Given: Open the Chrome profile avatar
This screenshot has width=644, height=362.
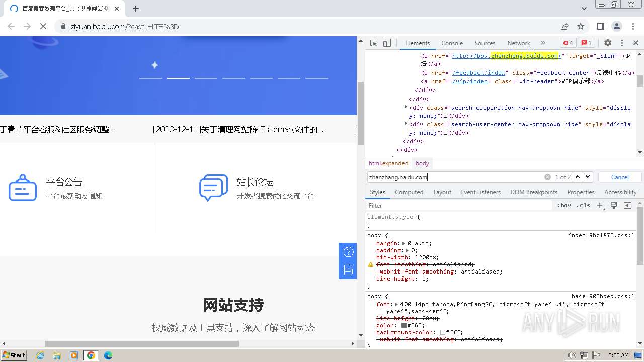Looking at the screenshot, I should [x=617, y=26].
